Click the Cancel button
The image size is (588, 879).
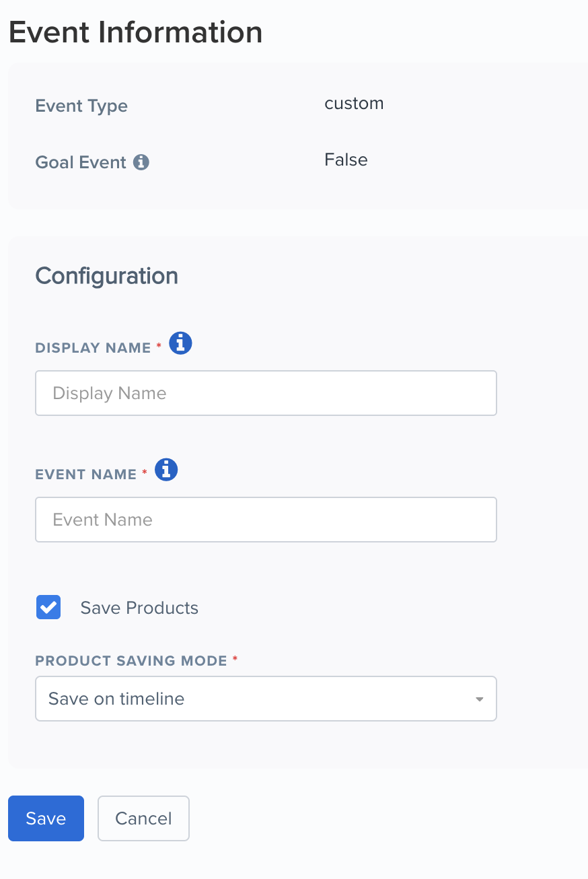point(143,818)
